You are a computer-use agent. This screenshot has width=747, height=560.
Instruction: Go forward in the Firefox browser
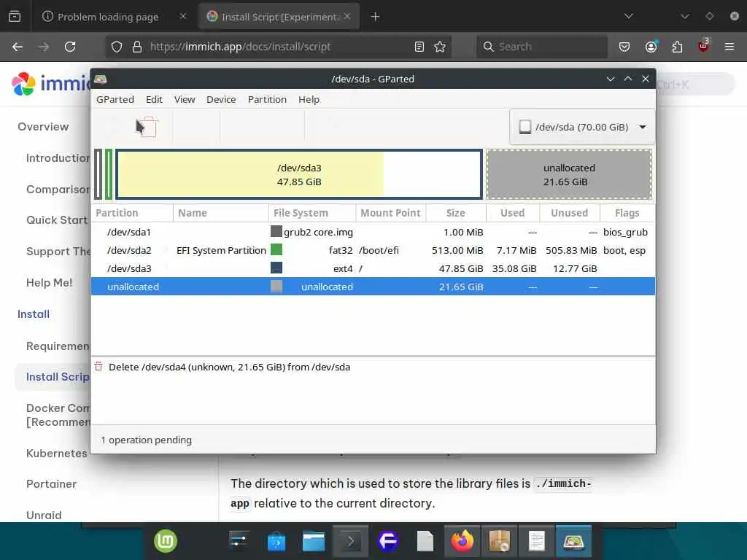(x=44, y=47)
